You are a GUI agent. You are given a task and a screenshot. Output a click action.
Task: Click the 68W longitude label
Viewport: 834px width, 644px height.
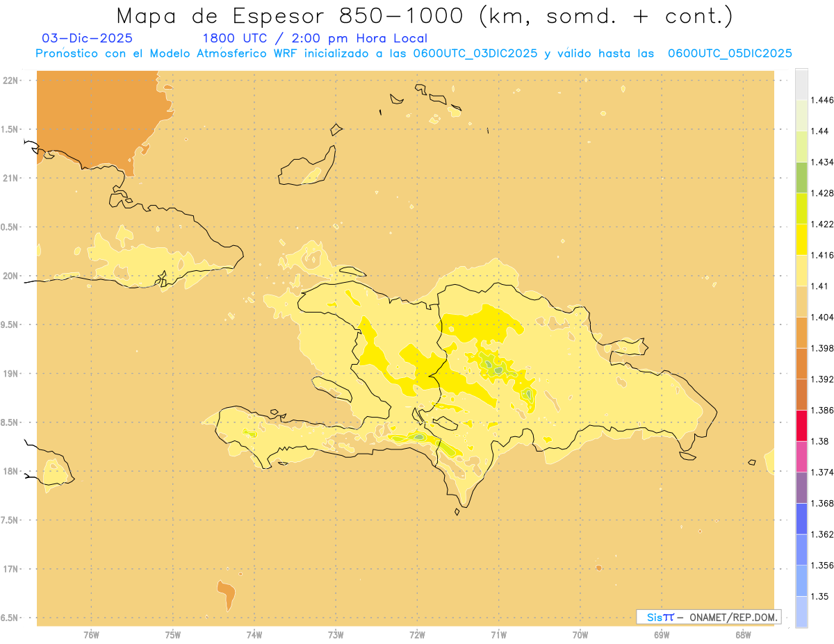[743, 634]
